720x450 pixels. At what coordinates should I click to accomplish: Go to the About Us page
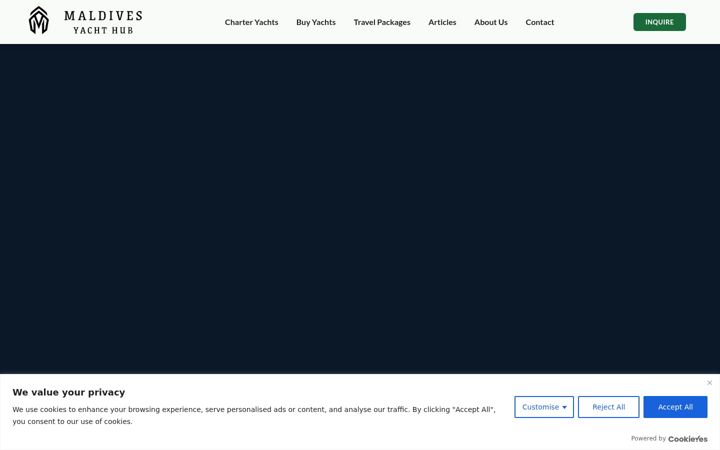click(x=491, y=22)
